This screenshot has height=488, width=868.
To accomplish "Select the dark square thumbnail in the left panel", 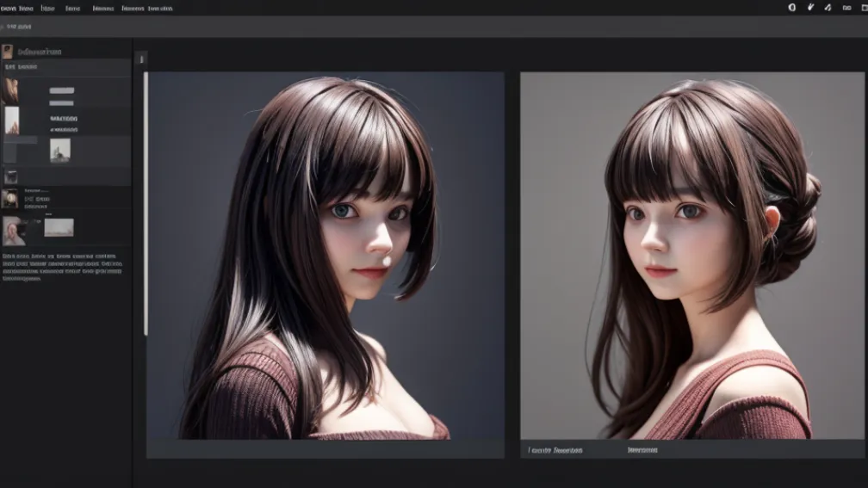I will [11, 177].
